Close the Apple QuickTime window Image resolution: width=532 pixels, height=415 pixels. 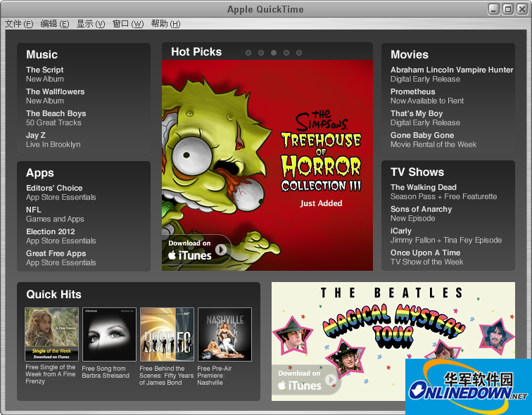pos(522,9)
